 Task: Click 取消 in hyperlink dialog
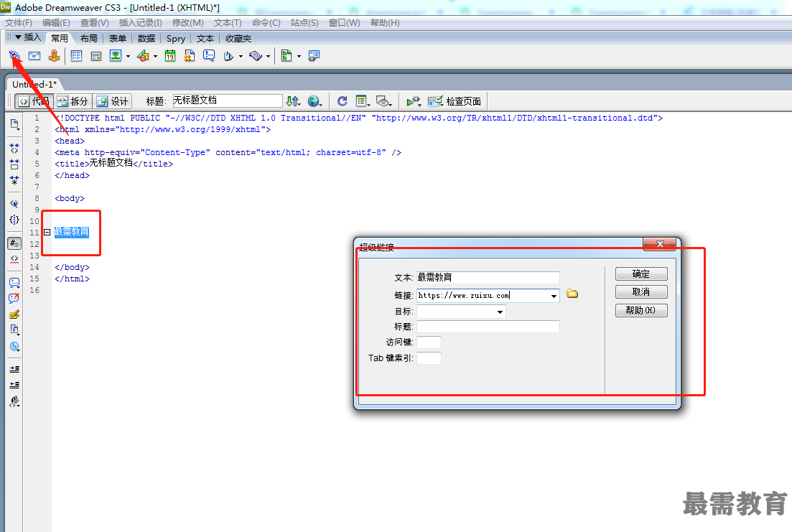click(x=641, y=292)
